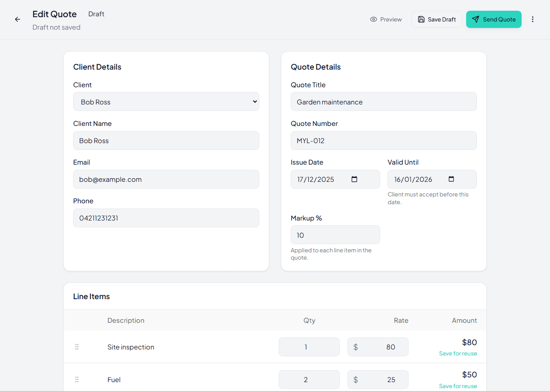The image size is (550, 392).
Task: Click the eye icon next to Preview
Action: coord(372,19)
